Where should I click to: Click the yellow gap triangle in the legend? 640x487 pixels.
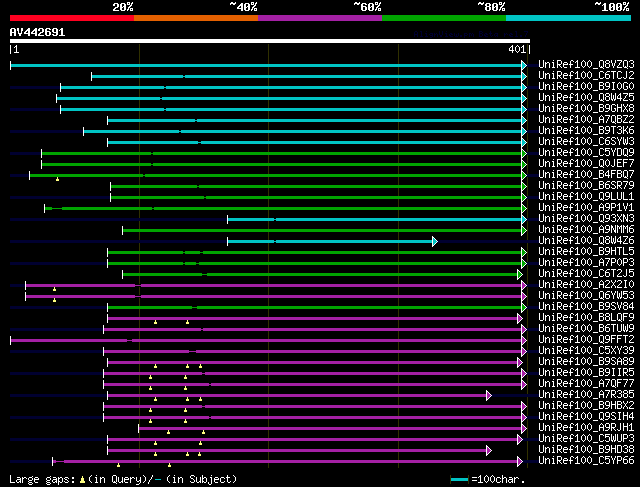(82, 480)
